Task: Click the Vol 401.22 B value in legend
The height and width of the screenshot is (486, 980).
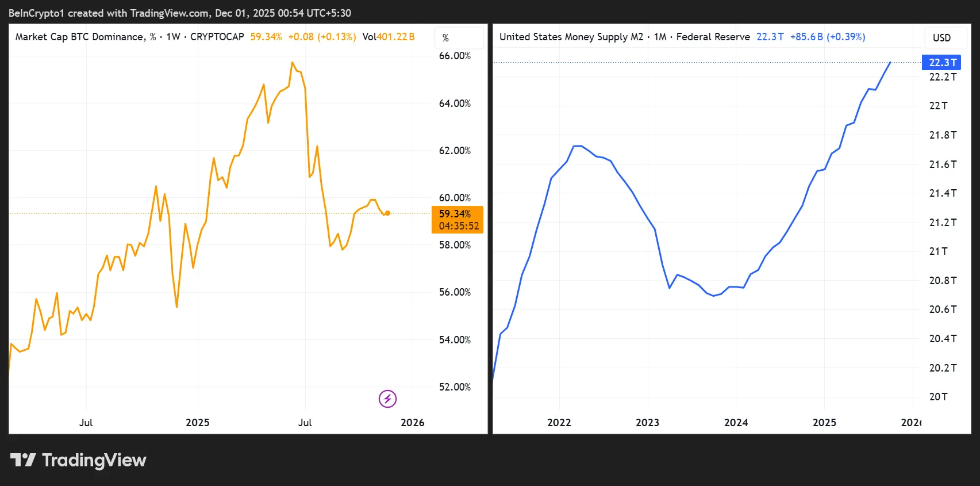Action: (389, 37)
